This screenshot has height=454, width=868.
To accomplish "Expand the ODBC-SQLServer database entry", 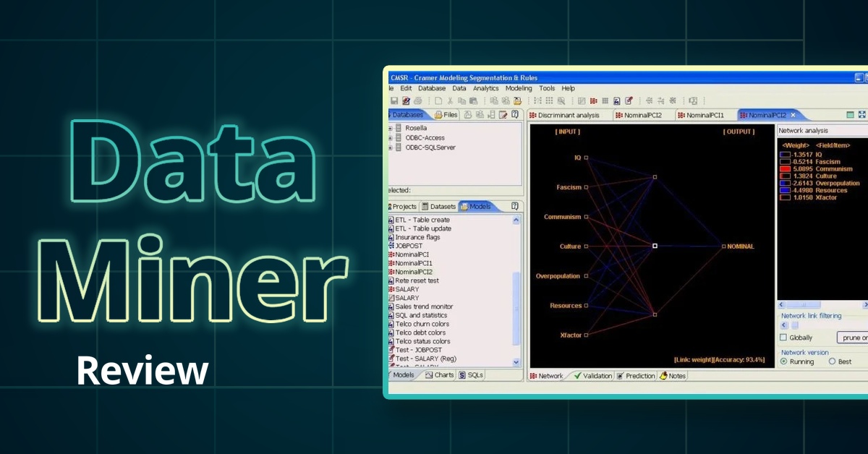I will point(391,147).
